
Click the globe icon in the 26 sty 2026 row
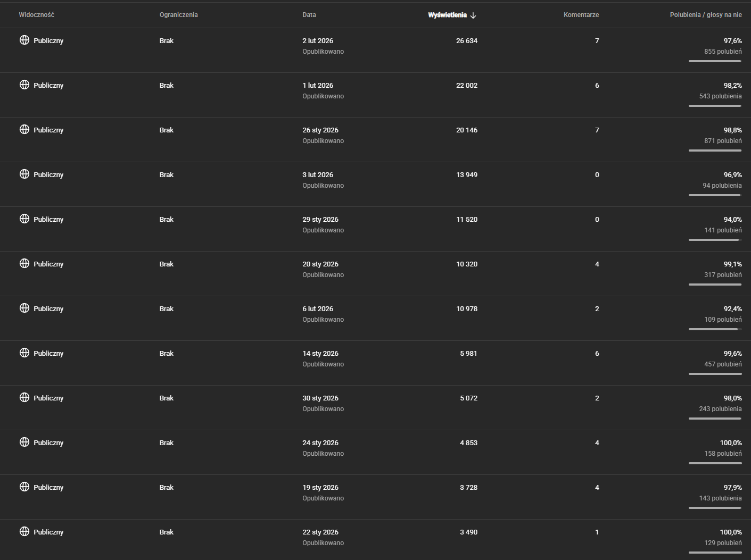24,129
